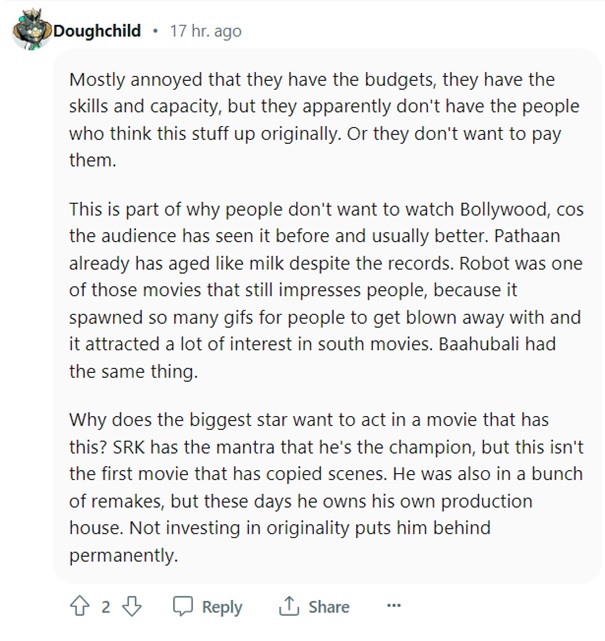Downvote Doughchild's comment
The image size is (605, 641).
tap(128, 606)
